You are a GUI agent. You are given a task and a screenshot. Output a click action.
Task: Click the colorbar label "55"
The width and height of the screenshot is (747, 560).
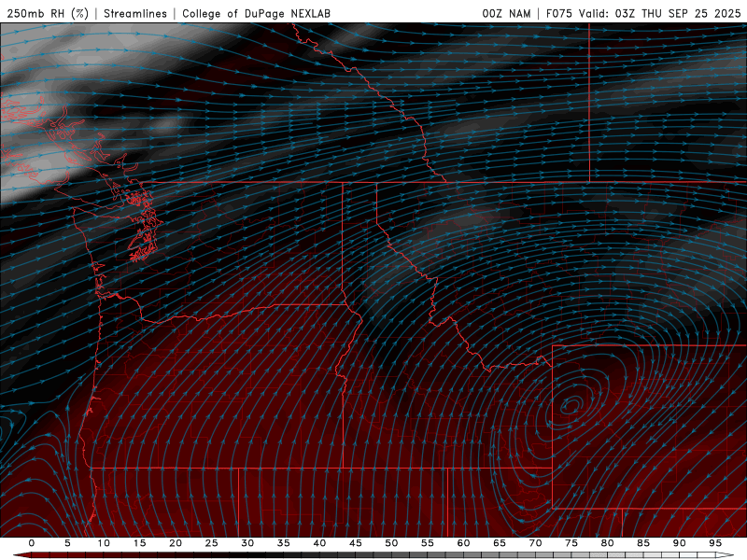point(428,543)
